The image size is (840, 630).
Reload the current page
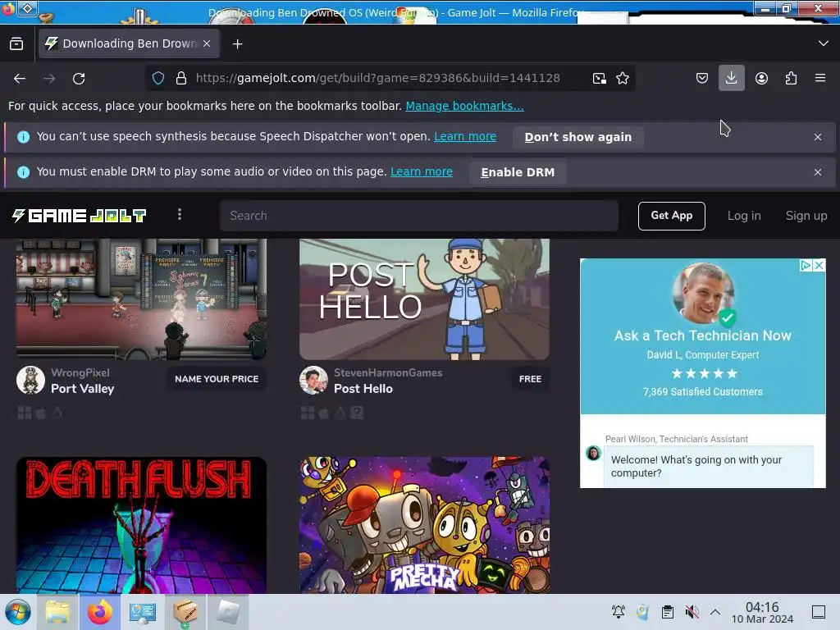[79, 79]
